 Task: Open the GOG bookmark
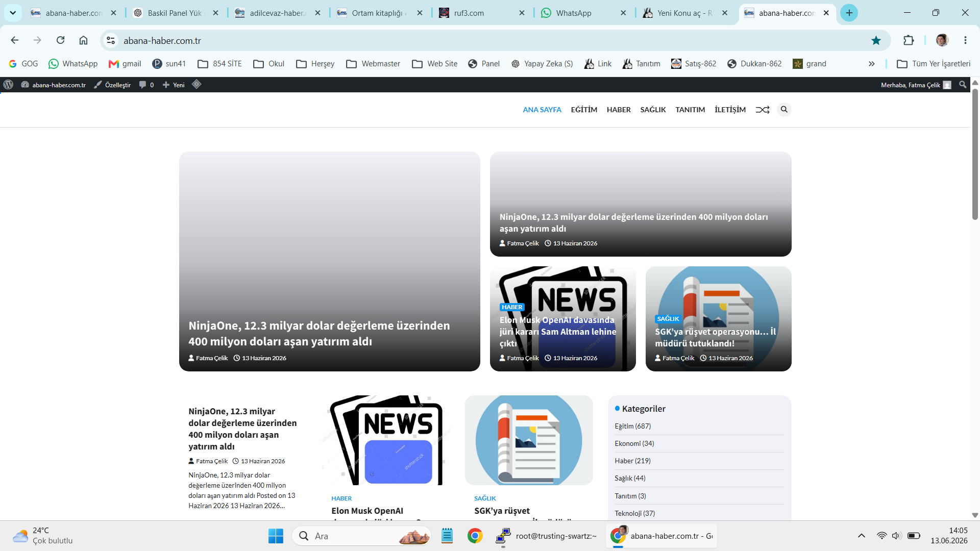click(x=23, y=64)
